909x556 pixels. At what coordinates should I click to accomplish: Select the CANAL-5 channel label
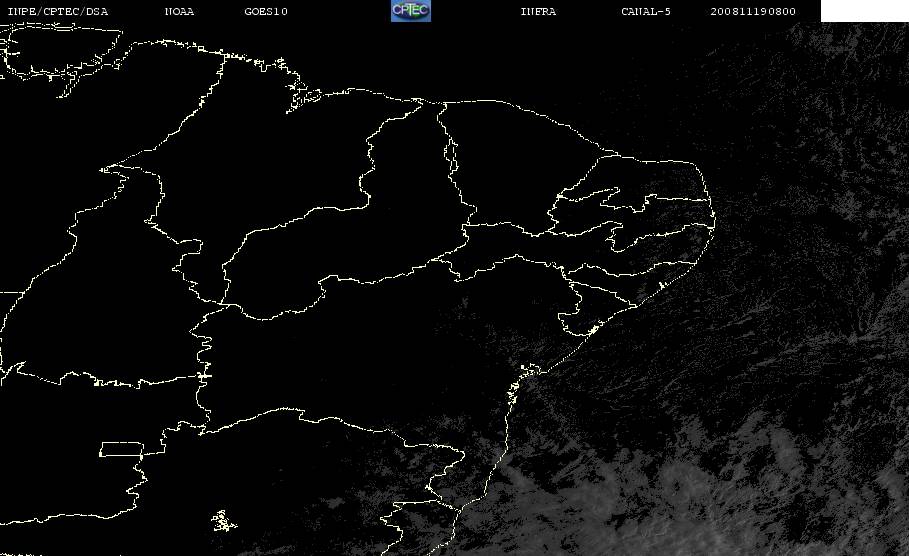coord(646,11)
